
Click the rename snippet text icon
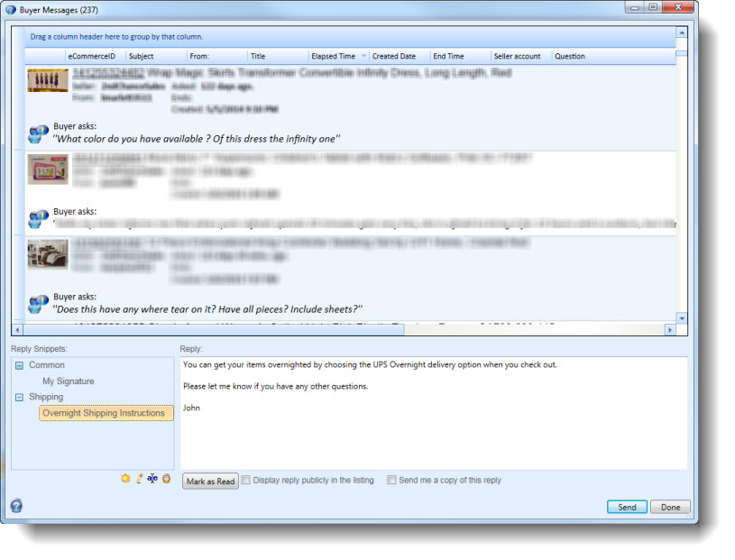click(152, 478)
